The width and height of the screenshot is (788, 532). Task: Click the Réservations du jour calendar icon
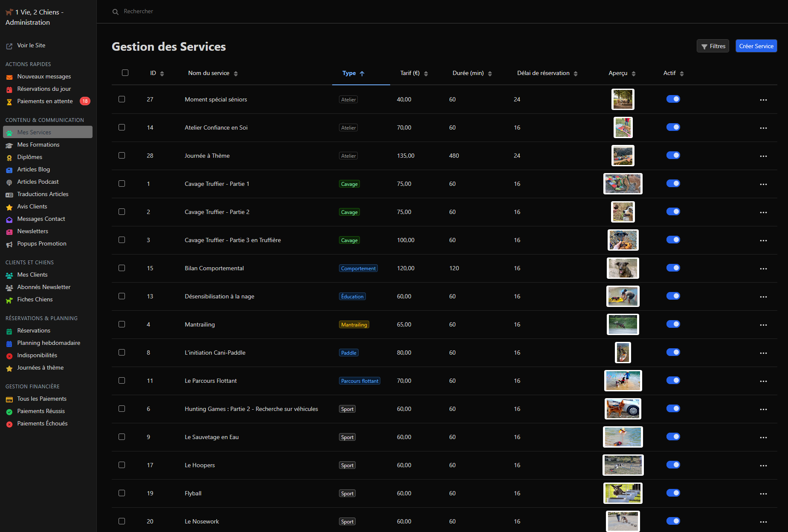pyautogui.click(x=9, y=90)
